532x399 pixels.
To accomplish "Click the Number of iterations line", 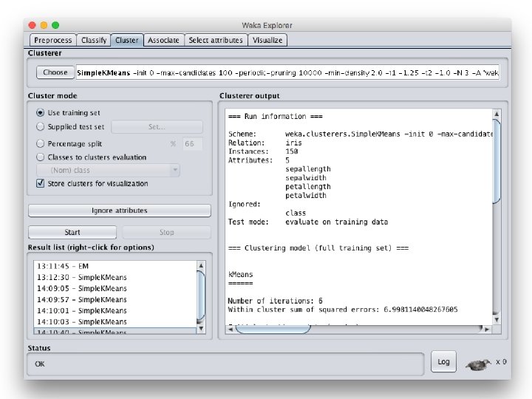I will pos(275,301).
